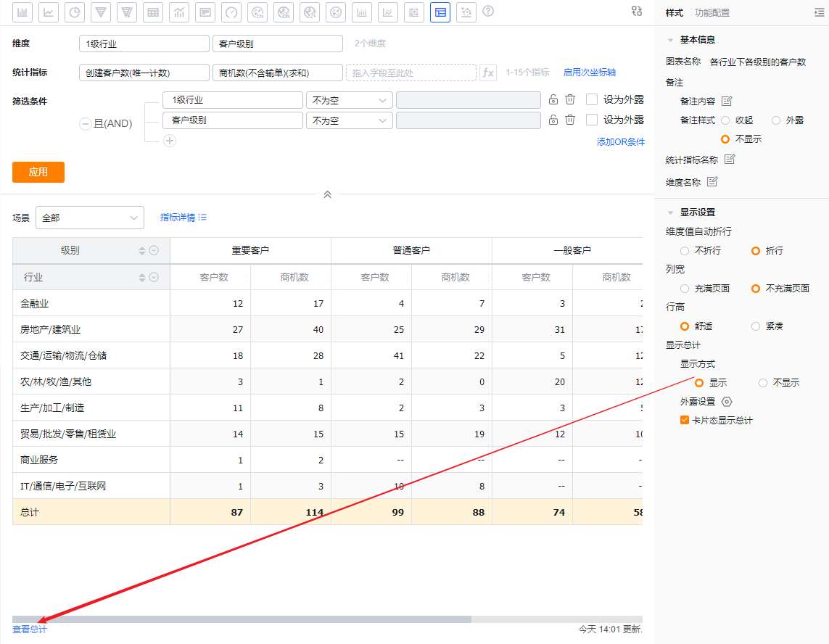Image resolution: width=829 pixels, height=644 pixels.
Task: Switch to the 样式 tab
Action: tap(674, 12)
